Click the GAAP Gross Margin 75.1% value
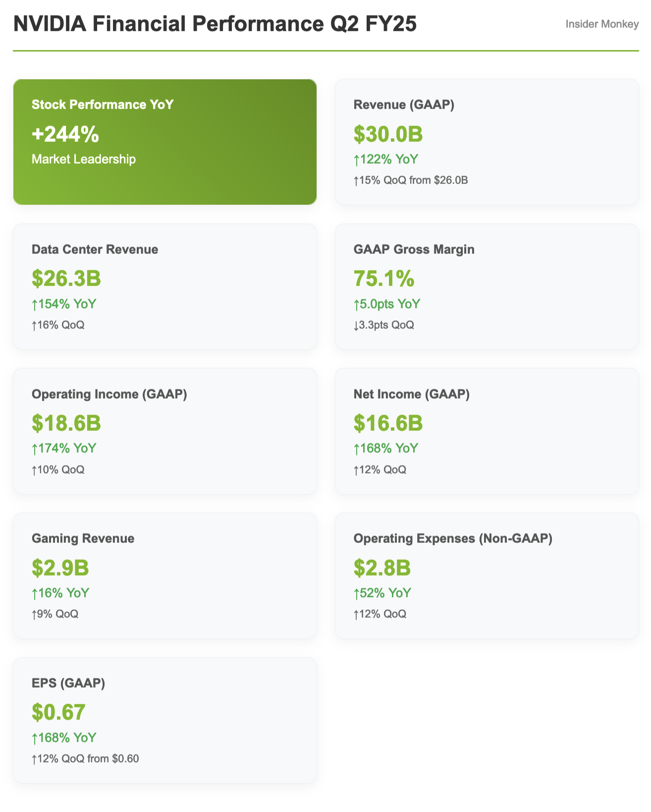 coord(384,279)
